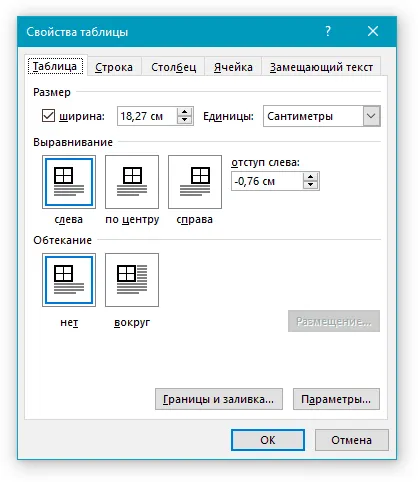Decrease left indent with down arrow
Screen dimensions: 418x482
[x=311, y=185]
